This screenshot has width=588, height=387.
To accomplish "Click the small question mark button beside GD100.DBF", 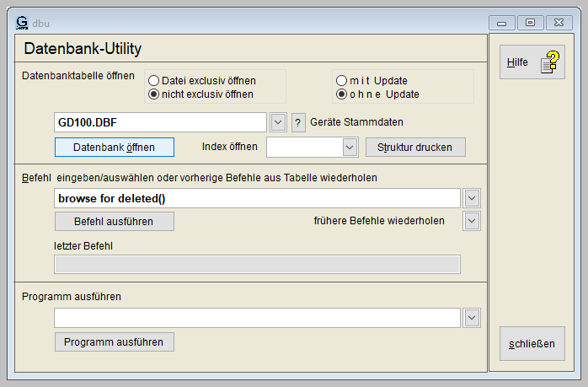I will (298, 123).
